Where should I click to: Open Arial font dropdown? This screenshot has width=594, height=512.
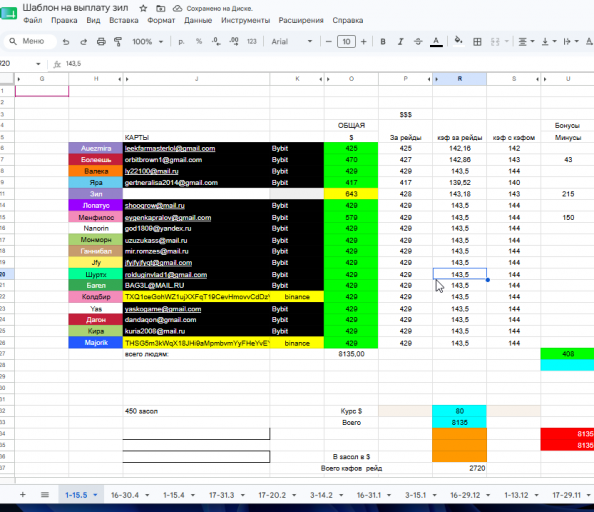[292, 42]
